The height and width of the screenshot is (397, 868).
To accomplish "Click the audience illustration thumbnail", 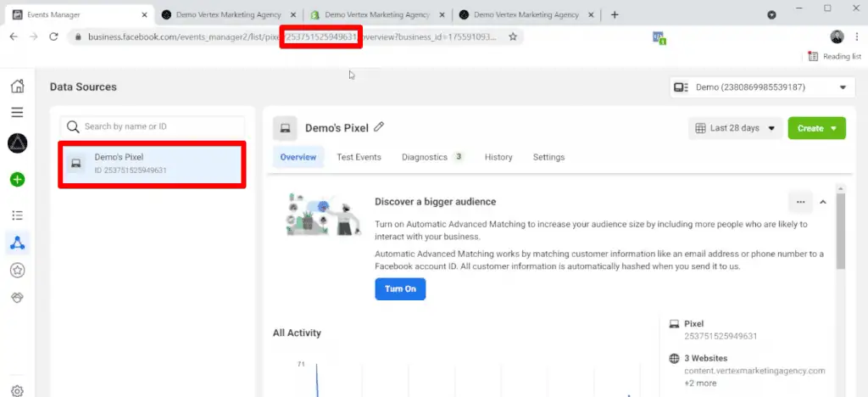I will [323, 215].
